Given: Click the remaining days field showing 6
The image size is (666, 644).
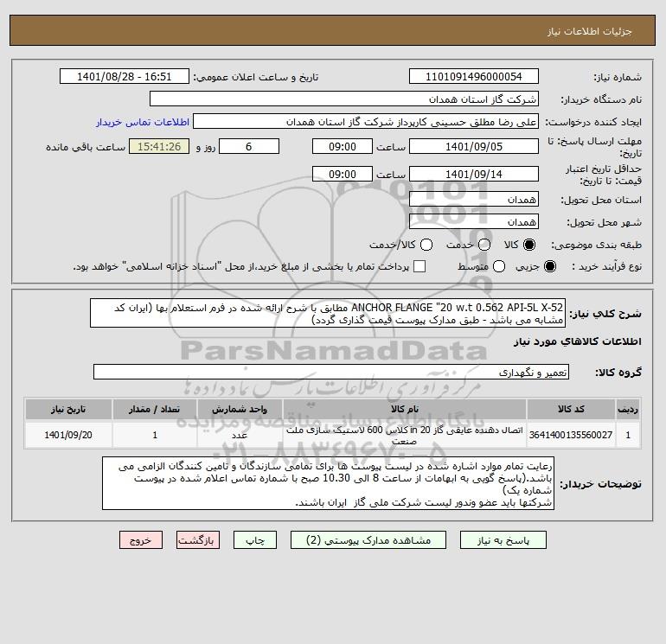Looking at the screenshot, I should (249, 146).
